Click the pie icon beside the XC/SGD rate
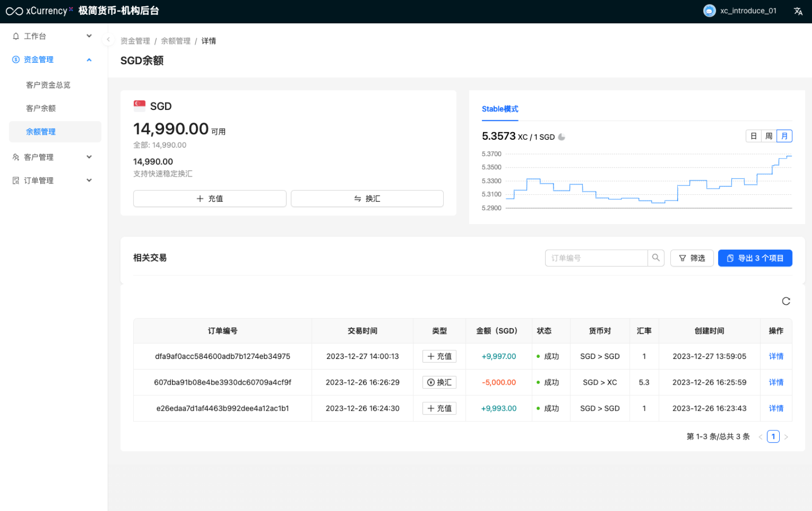Viewport: 812px width, 511px height. coord(562,137)
